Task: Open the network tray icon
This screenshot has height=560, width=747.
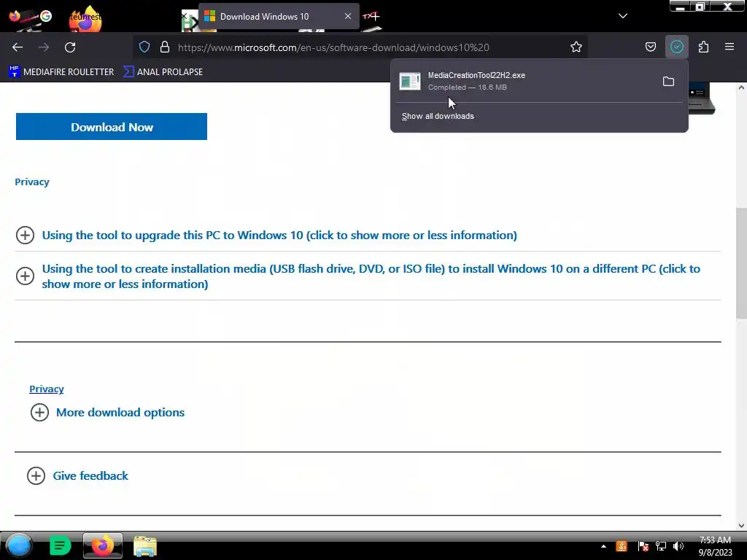Action: [661, 546]
